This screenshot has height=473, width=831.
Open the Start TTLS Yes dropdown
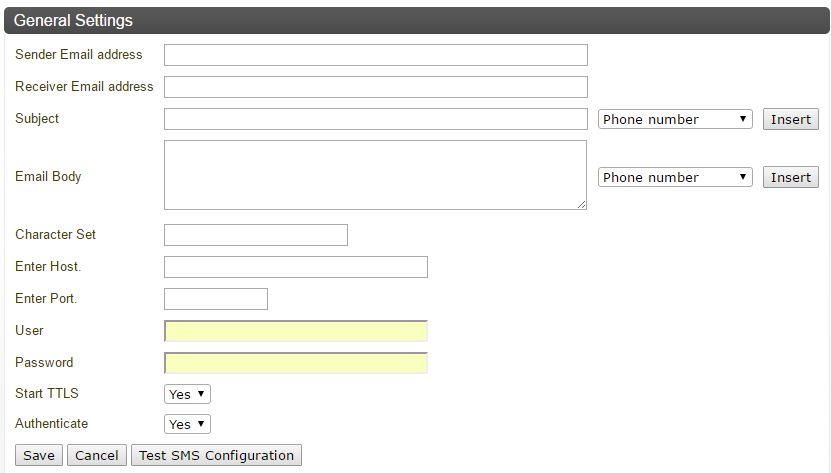tap(187, 394)
